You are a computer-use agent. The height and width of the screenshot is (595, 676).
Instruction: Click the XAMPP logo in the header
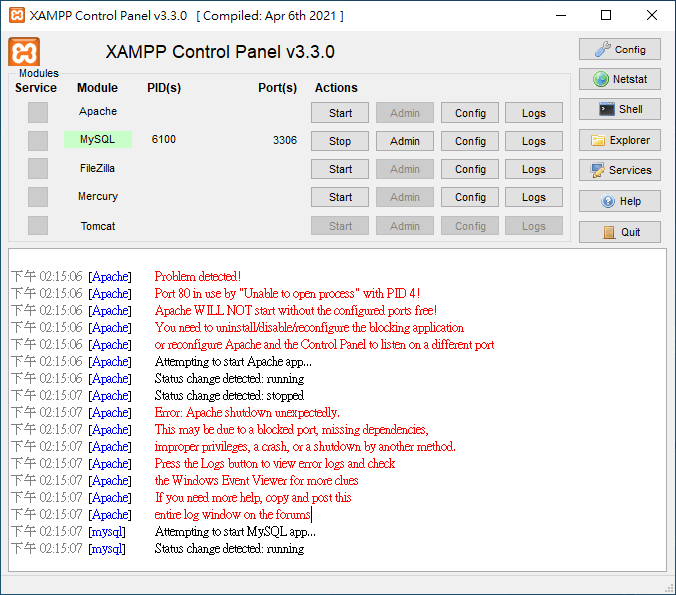[x=24, y=52]
